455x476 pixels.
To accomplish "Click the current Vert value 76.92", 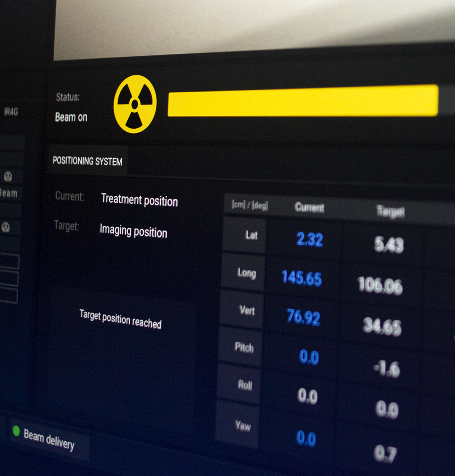I will (303, 317).
